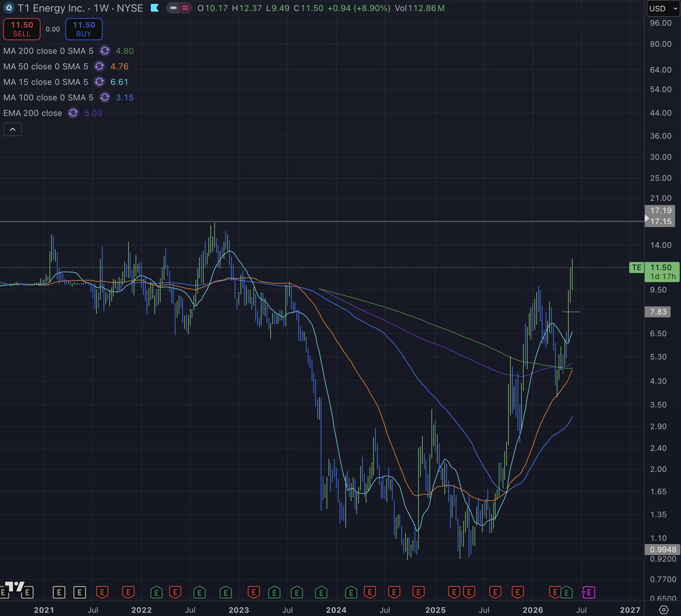The height and width of the screenshot is (616, 681).
Task: Select the horizontal line near 17.15
Action: coord(321,221)
